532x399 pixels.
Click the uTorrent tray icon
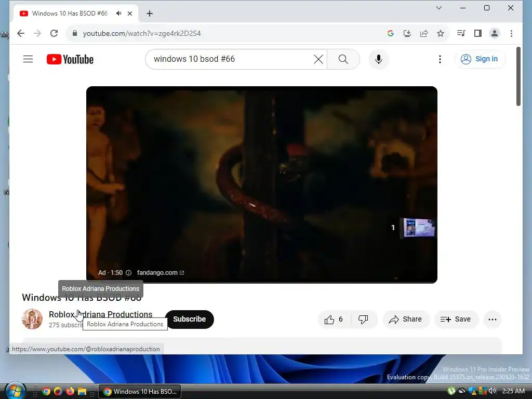[x=451, y=391]
